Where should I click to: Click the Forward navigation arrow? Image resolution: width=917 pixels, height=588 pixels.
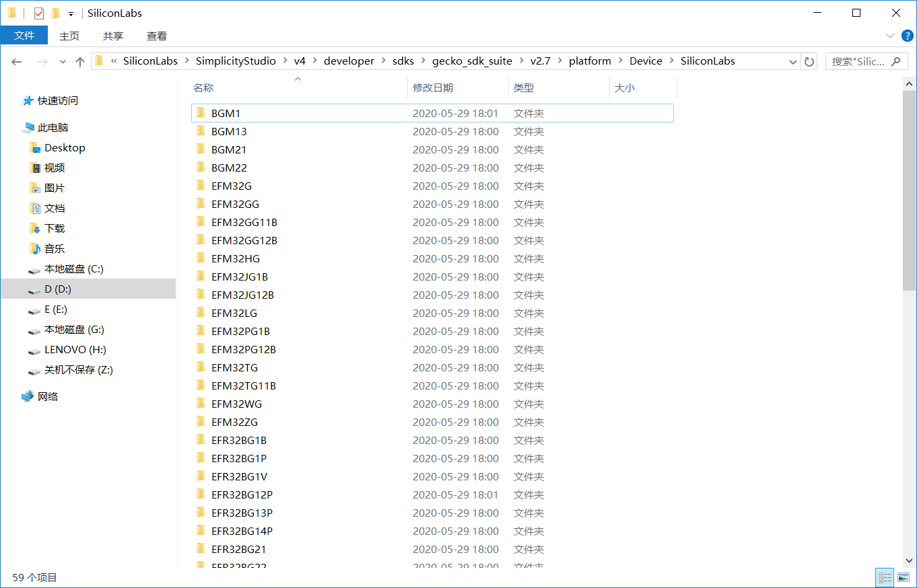[42, 61]
